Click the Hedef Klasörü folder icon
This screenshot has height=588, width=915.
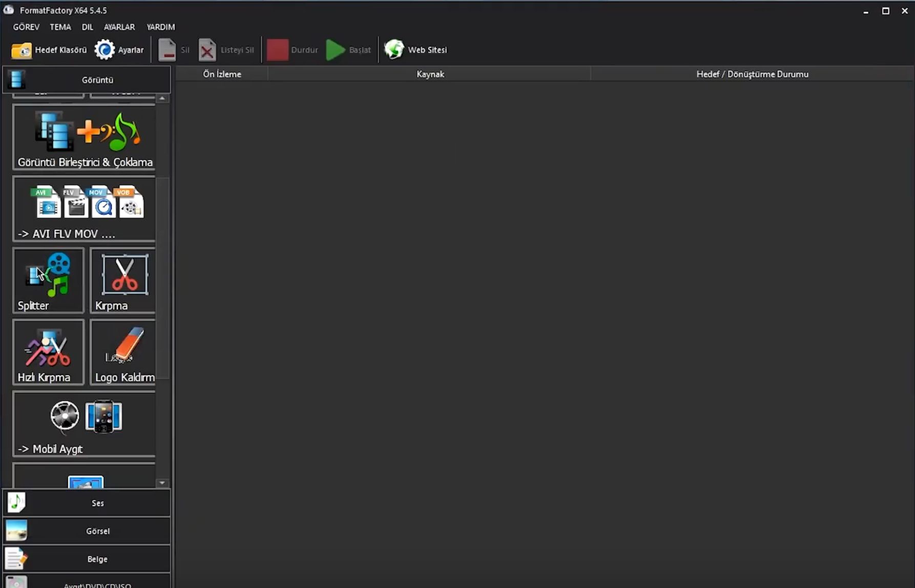pyautogui.click(x=22, y=50)
